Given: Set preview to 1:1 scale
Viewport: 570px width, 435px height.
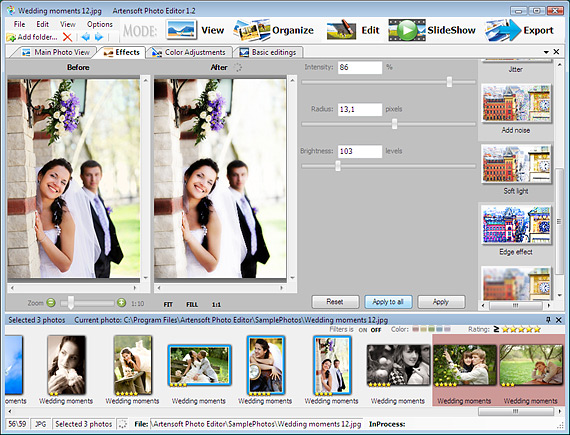Looking at the screenshot, I should (x=216, y=305).
